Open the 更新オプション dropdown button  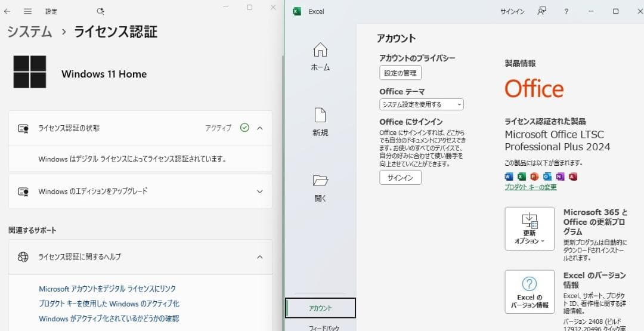pos(530,228)
